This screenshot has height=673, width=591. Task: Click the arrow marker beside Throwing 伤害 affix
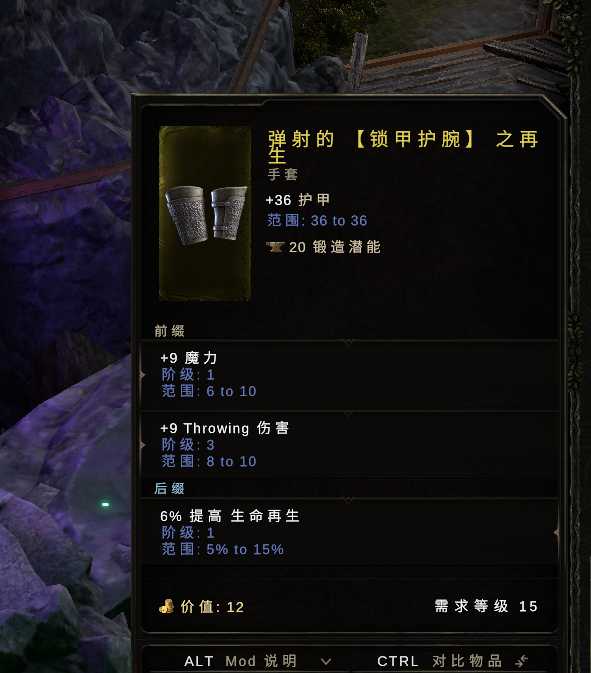click(142, 445)
